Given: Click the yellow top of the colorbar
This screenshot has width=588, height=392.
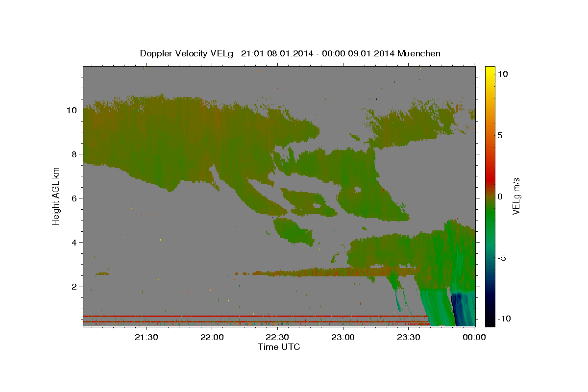Looking at the screenshot, I should 490,71.
